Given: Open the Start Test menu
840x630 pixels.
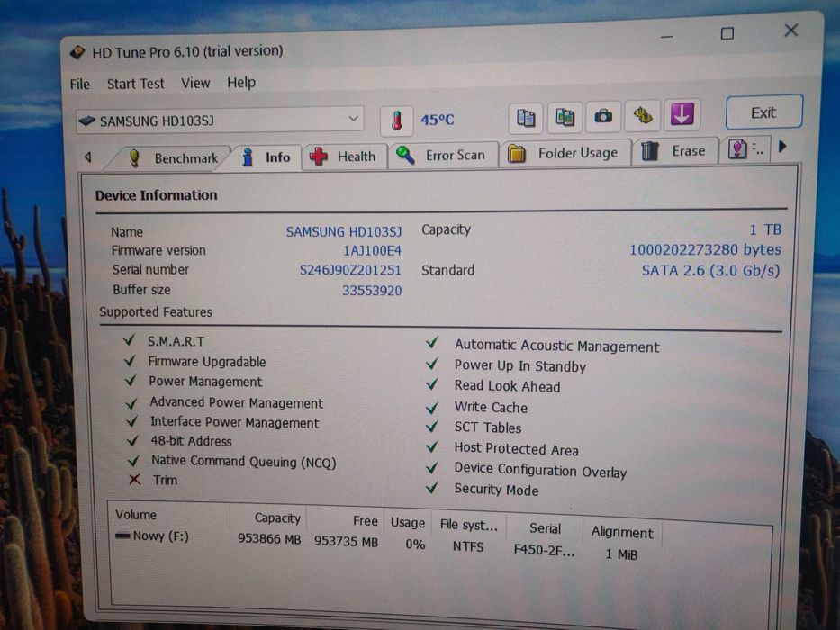Looking at the screenshot, I should click(136, 84).
